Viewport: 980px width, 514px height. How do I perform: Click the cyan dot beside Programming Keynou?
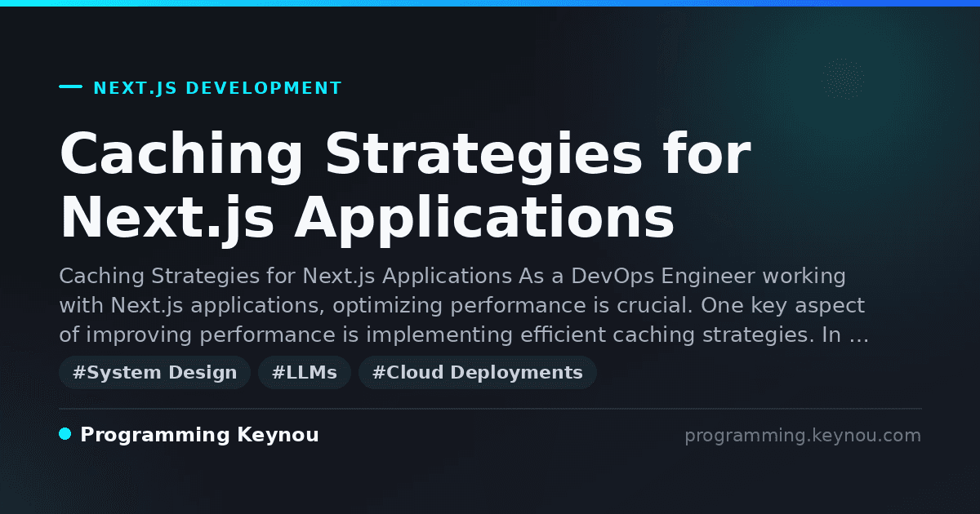point(65,434)
